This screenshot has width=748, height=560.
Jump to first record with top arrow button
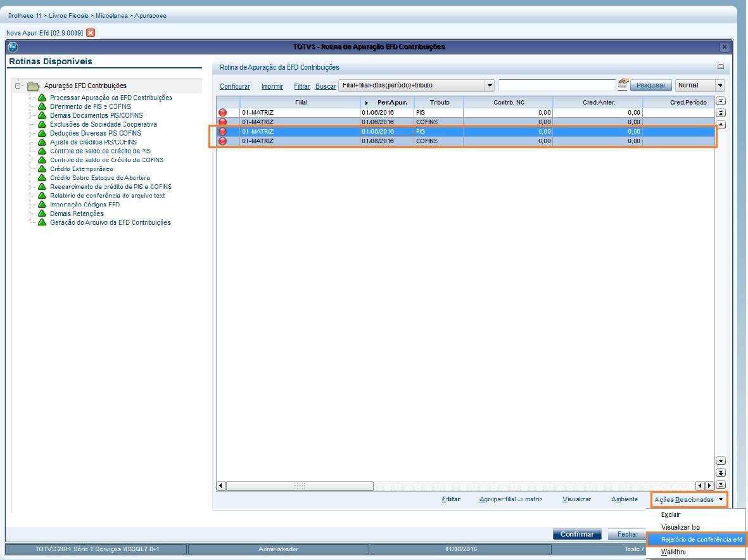pos(721,101)
